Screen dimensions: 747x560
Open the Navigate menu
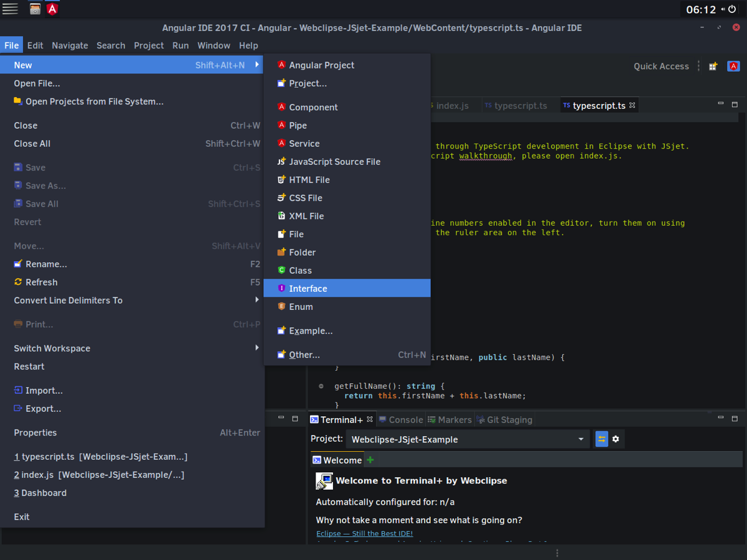pyautogui.click(x=70, y=45)
